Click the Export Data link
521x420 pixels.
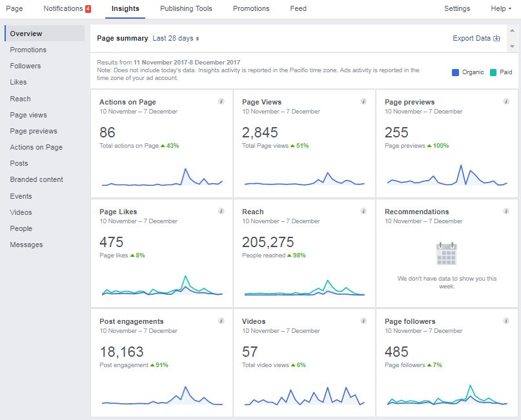coord(476,38)
